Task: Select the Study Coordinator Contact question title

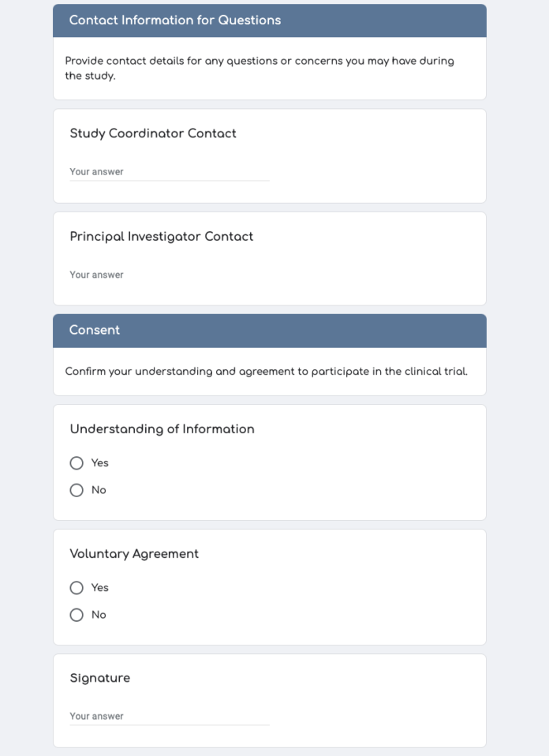Action: (153, 133)
